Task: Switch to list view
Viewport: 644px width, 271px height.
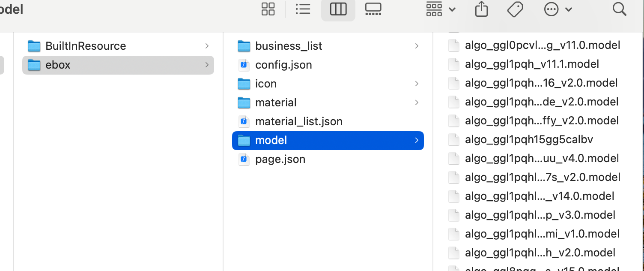Action: tap(303, 9)
